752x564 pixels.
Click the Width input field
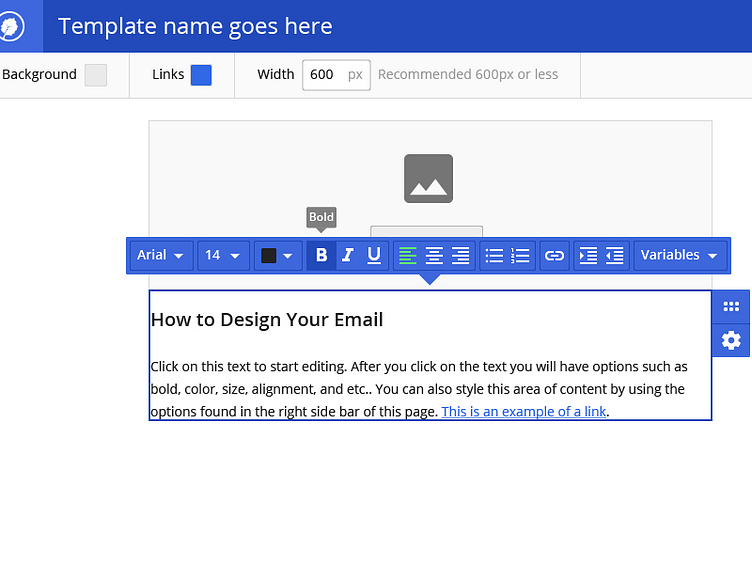click(323, 75)
